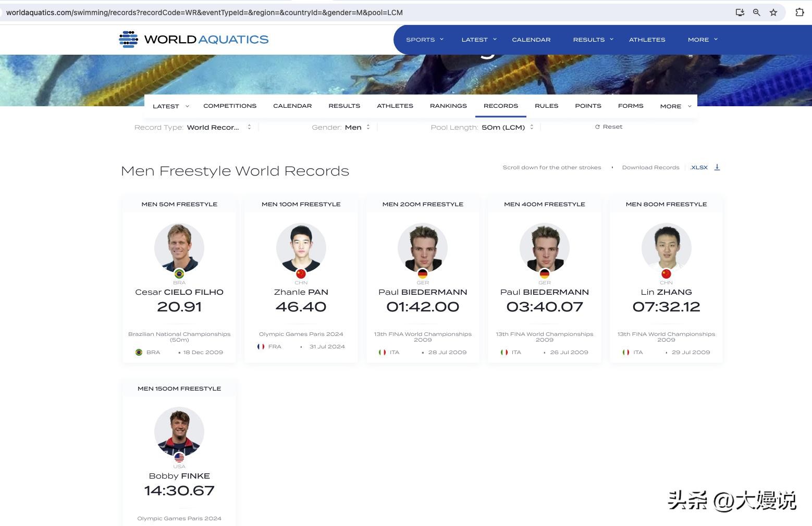
Task: Open the Record Type dropdown
Action: click(219, 128)
